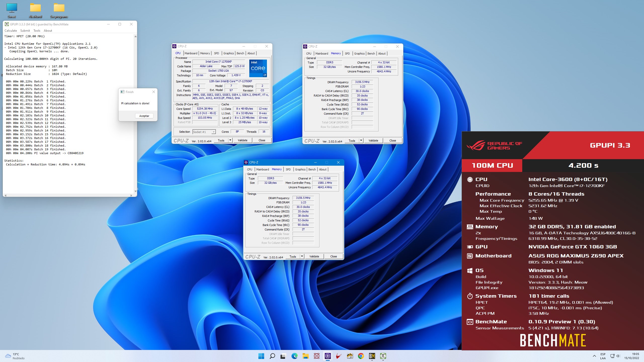Expand Tools dropdown arrow in top-left CPU-Z
This screenshot has height=362, width=644.
coord(230,140)
